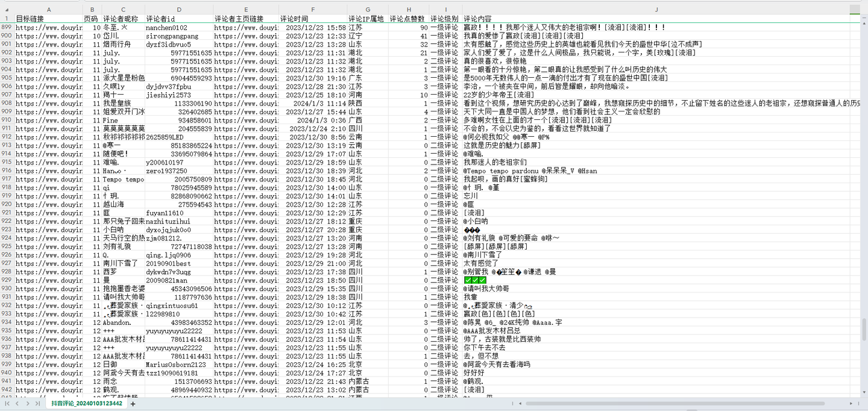Screen dimensions: 868x411
Task: Select row 899 header
Action: 7,27
